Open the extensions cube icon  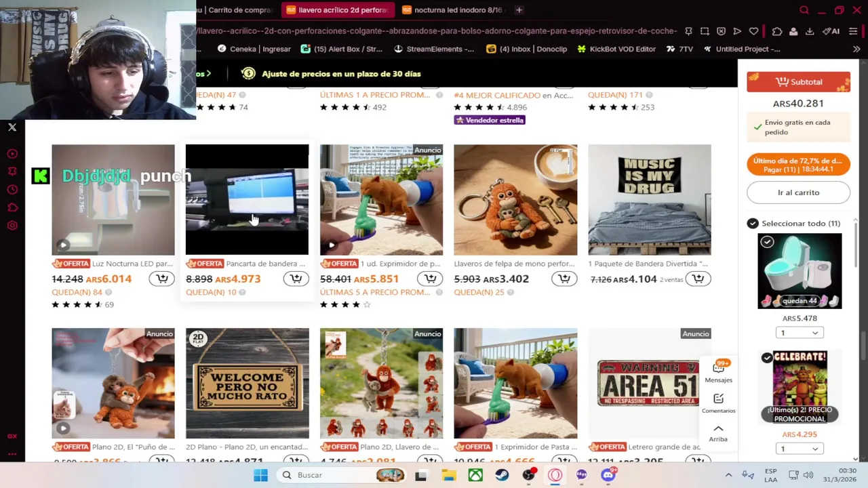point(777,31)
